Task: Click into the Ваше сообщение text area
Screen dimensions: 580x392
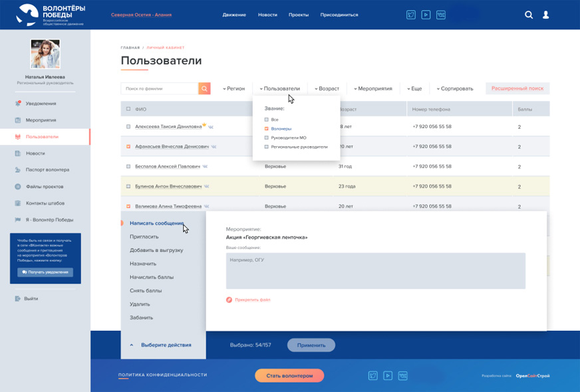Action: (376, 270)
